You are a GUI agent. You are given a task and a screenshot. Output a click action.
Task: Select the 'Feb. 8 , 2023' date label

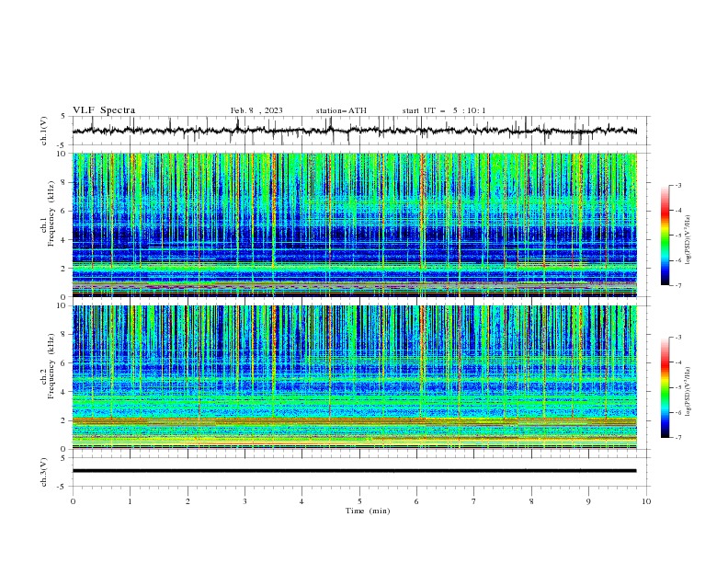256,110
